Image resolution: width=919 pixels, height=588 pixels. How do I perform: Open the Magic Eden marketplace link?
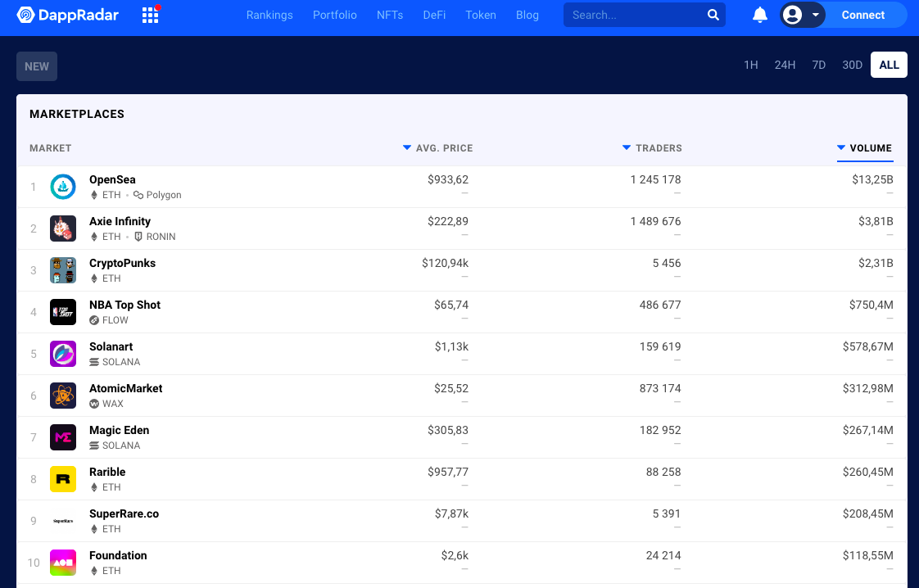120,430
